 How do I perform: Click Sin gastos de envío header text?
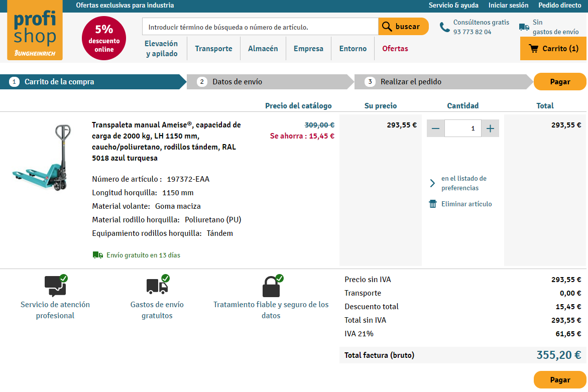555,27
